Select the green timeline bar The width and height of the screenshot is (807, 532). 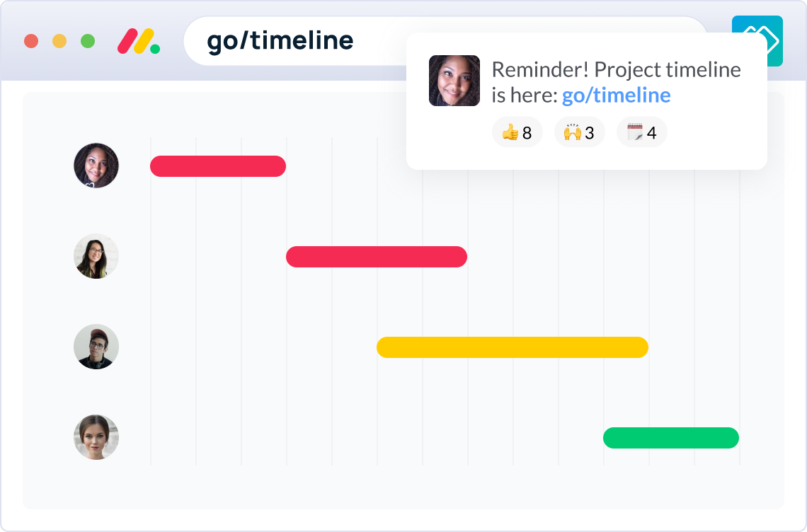click(x=671, y=438)
